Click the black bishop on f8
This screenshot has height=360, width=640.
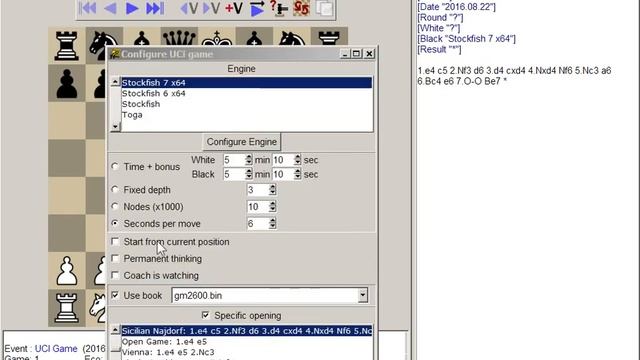[x=254, y=39]
